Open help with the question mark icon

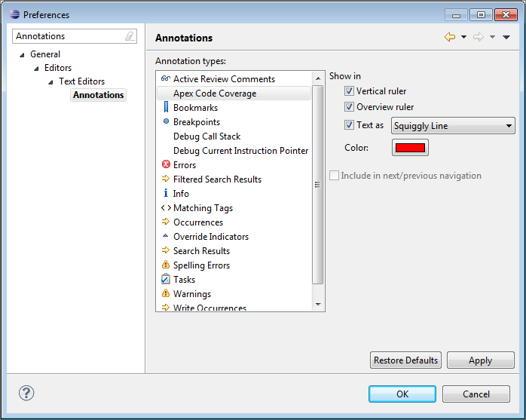click(x=26, y=393)
